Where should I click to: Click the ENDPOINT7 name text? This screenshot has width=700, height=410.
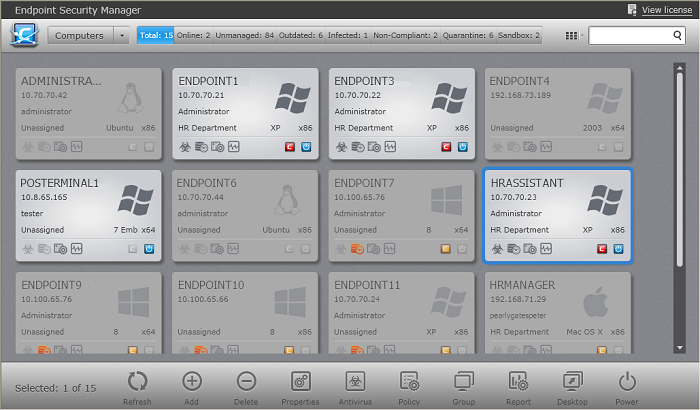364,183
